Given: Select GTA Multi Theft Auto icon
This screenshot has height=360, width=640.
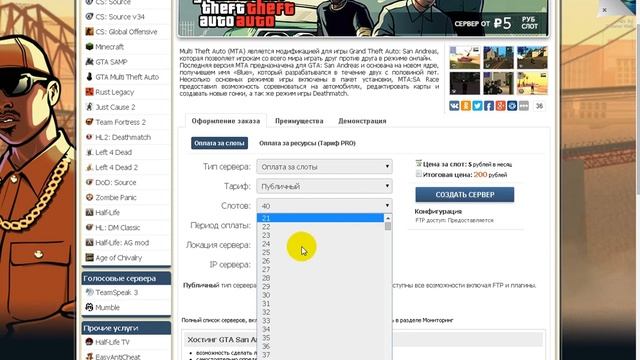Looking at the screenshot, I should [89, 77].
